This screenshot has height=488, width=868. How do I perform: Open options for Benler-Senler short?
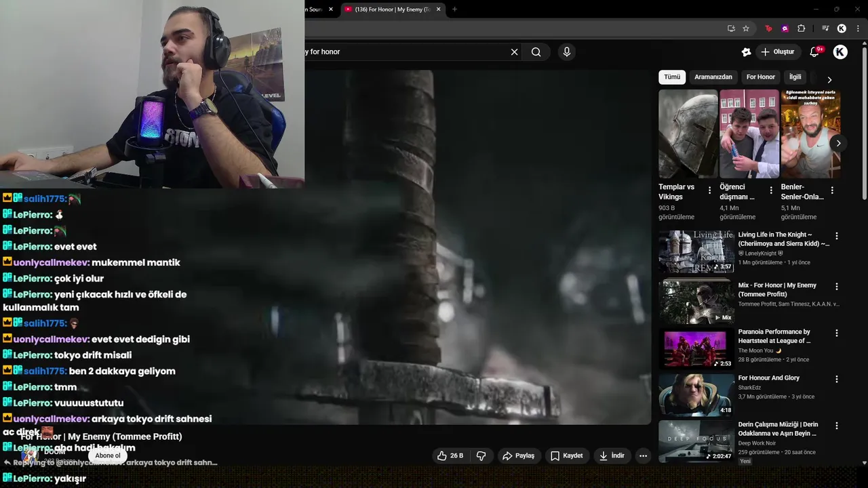pos(832,190)
